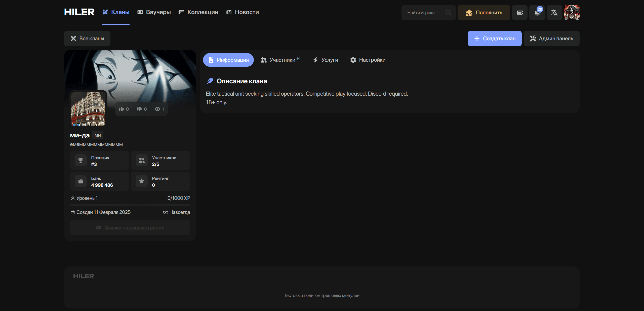The height and width of the screenshot is (311, 644).
Task: Click the feather icon beside Описание клана
Action: (x=210, y=81)
